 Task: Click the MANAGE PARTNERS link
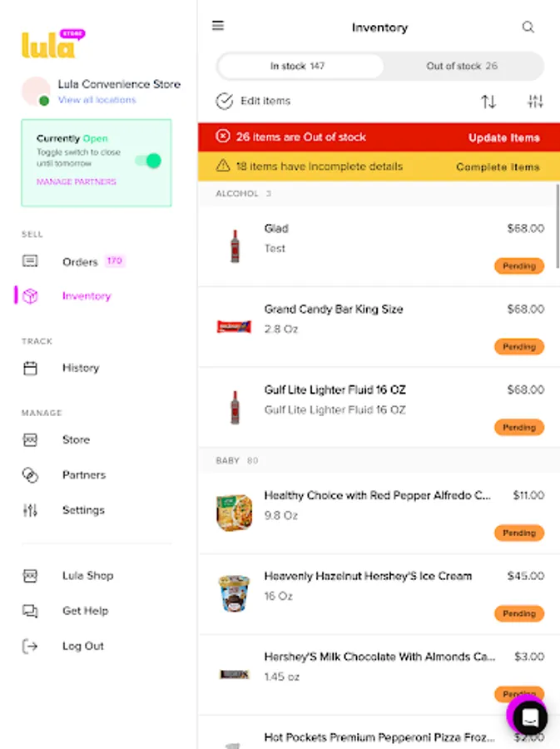click(x=77, y=181)
